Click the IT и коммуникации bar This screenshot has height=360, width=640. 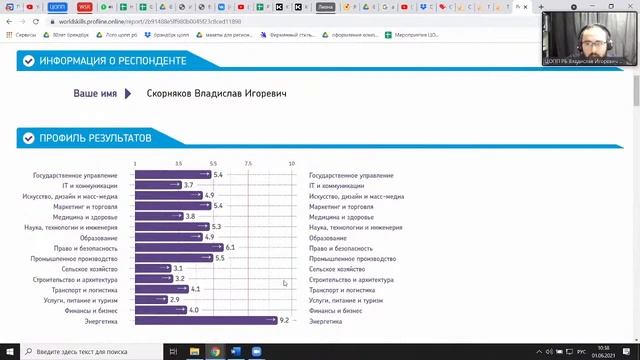pyautogui.click(x=158, y=185)
